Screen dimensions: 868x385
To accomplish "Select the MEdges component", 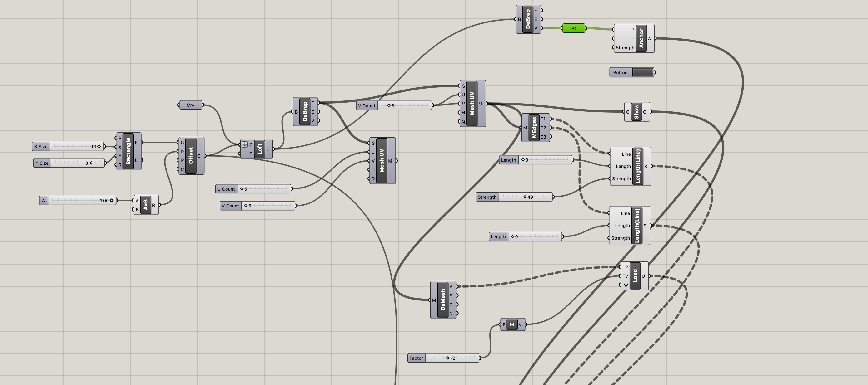I will tap(534, 128).
